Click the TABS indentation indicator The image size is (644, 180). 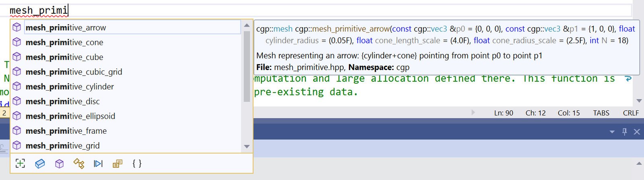pyautogui.click(x=601, y=113)
